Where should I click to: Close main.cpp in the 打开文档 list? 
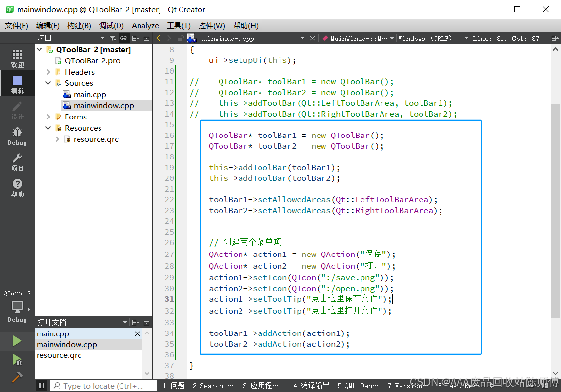coord(137,333)
